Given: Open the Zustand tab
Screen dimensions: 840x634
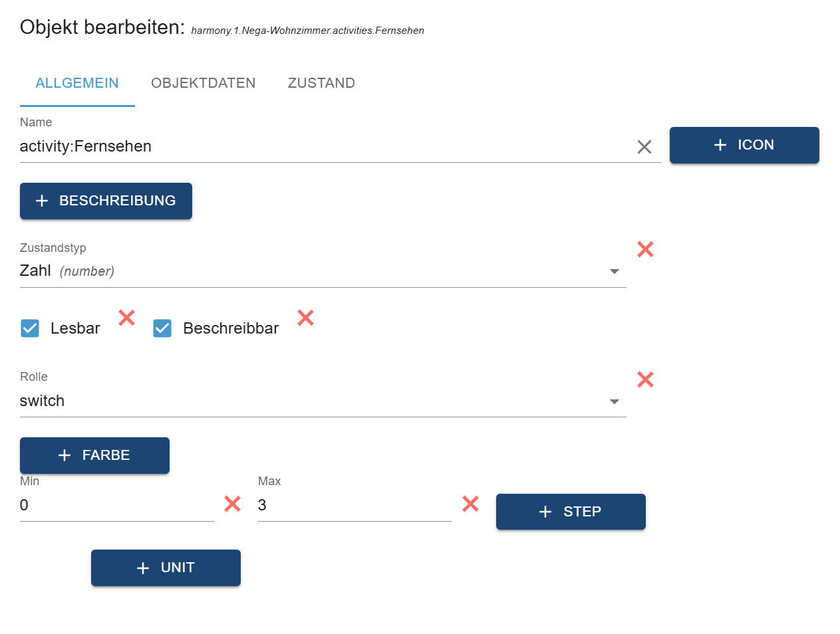Looking at the screenshot, I should pos(321,83).
